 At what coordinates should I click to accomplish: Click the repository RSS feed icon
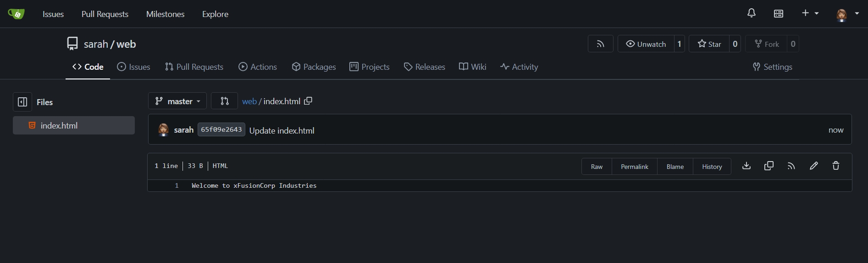coord(600,44)
